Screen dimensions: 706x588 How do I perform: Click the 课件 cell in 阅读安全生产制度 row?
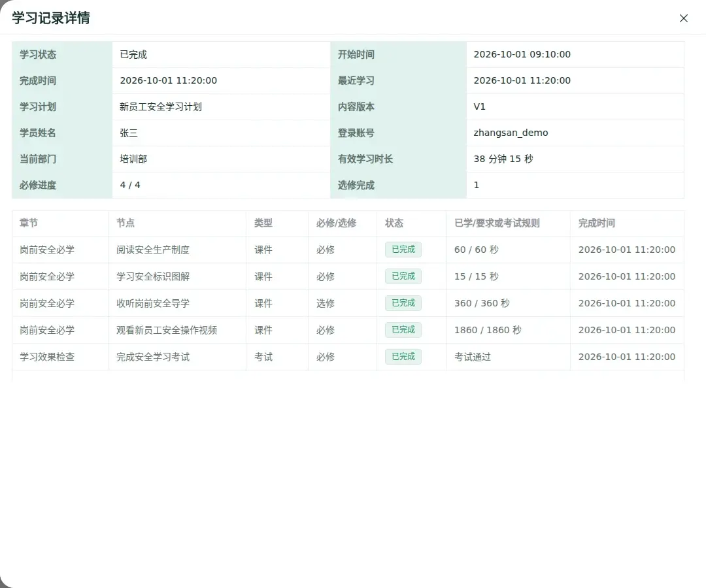click(x=277, y=250)
